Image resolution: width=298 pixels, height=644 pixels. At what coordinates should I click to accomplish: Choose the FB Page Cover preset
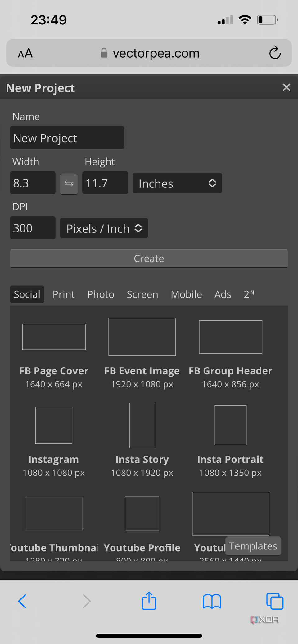(x=54, y=337)
